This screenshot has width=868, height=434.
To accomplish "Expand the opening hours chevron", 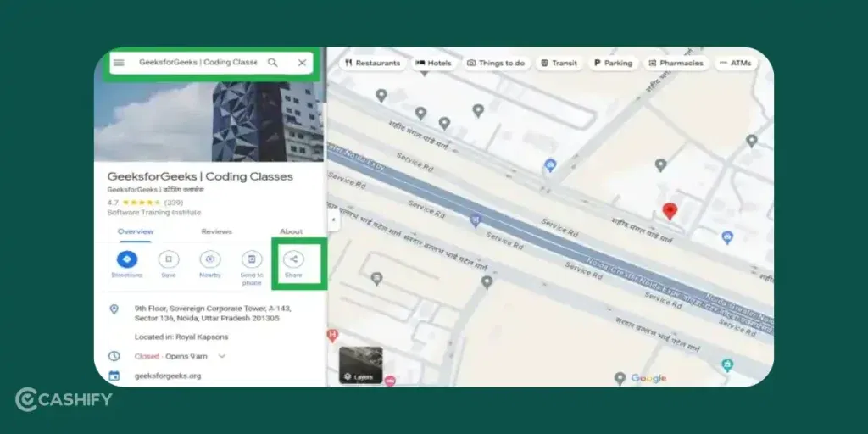I will (222, 356).
